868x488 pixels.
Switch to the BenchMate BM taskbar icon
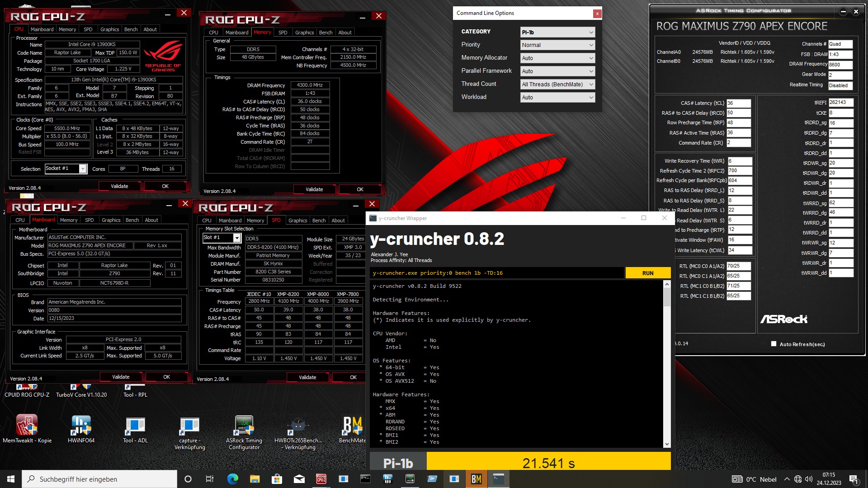point(476,479)
